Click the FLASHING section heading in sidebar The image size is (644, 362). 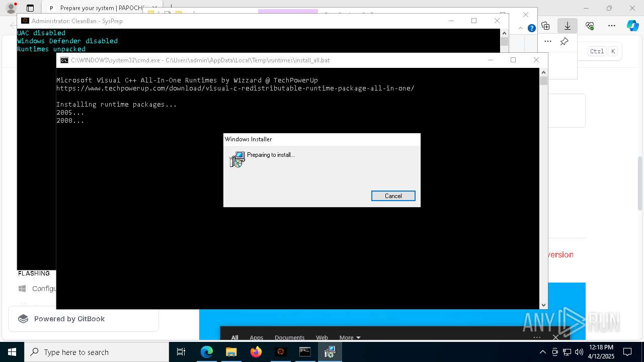tap(34, 274)
